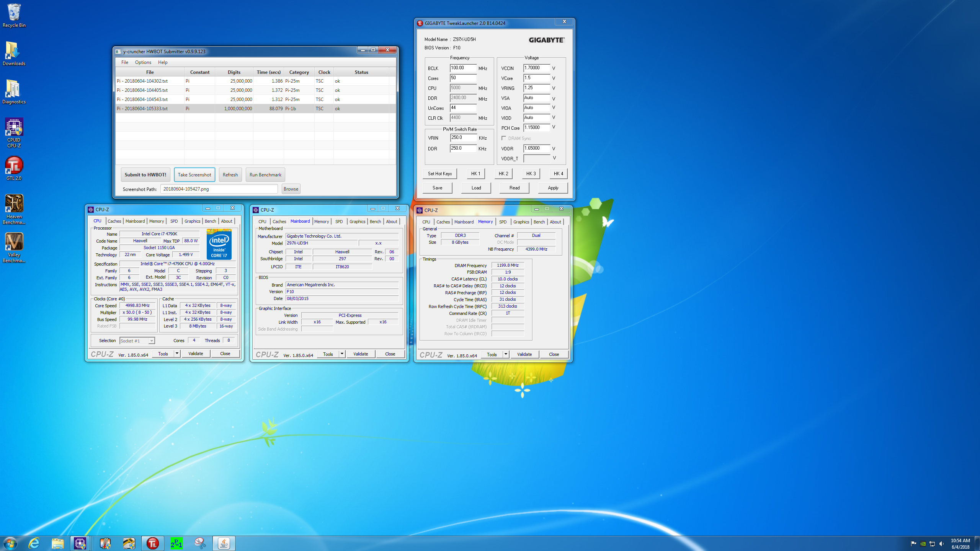
Task: Click the Screenshot Path text field
Action: pos(219,189)
